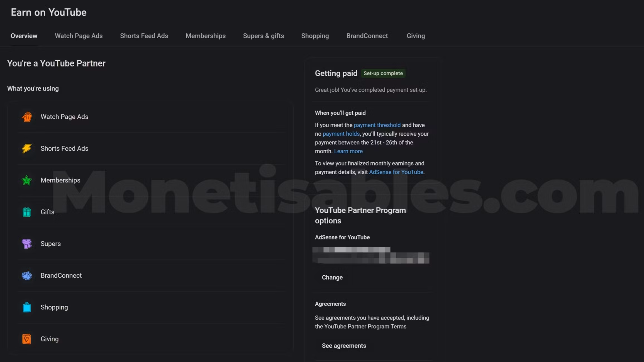Click the BrandConnect handshake icon
This screenshot has width=644, height=362.
point(27,276)
